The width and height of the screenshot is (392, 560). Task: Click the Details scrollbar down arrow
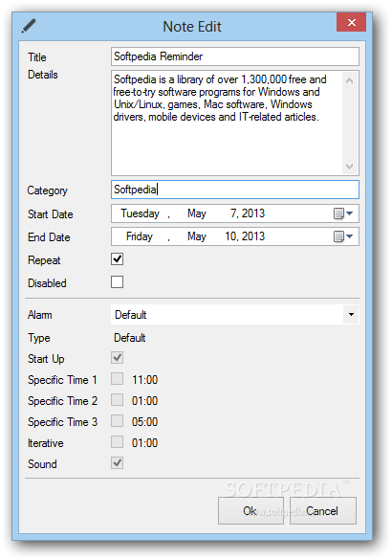click(x=350, y=166)
